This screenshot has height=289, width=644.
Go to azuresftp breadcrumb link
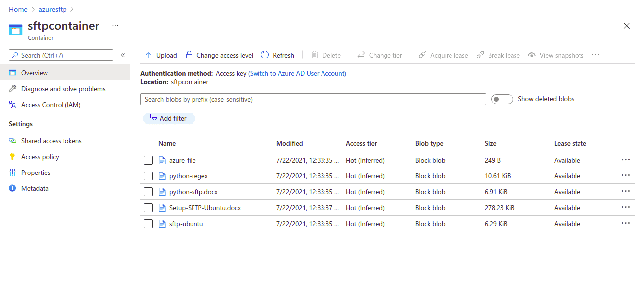tap(52, 9)
